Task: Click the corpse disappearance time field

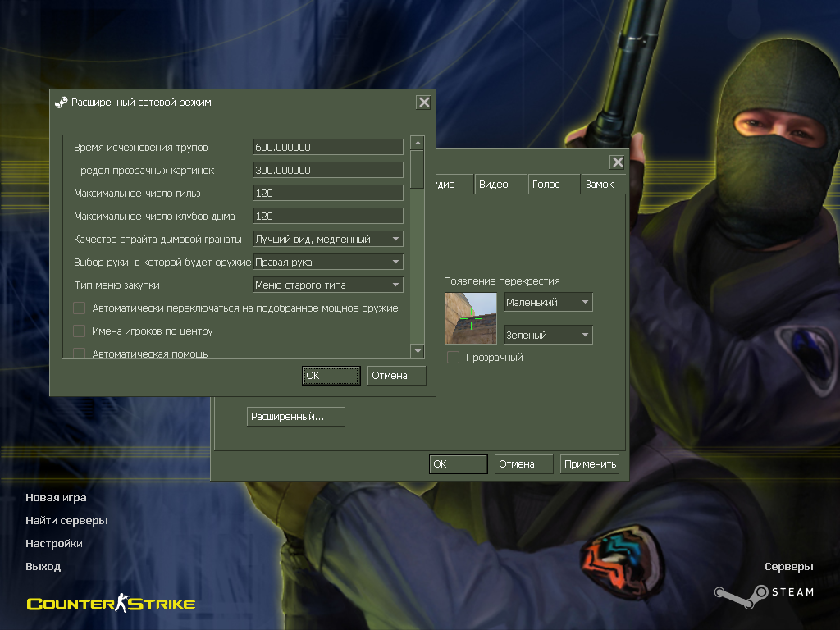Action: click(x=328, y=148)
